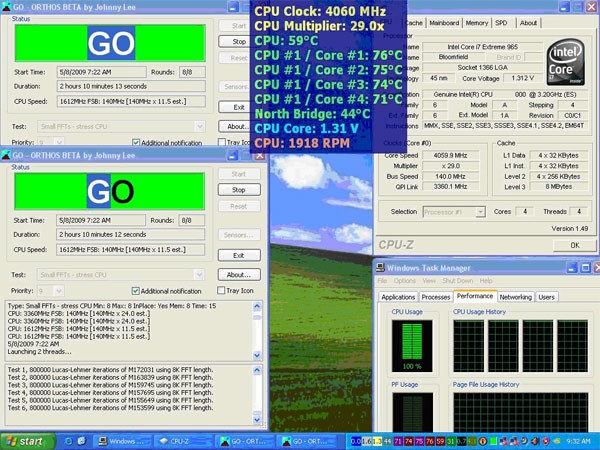
Task: Click the 75 temperature tray icon
Action: (419, 442)
